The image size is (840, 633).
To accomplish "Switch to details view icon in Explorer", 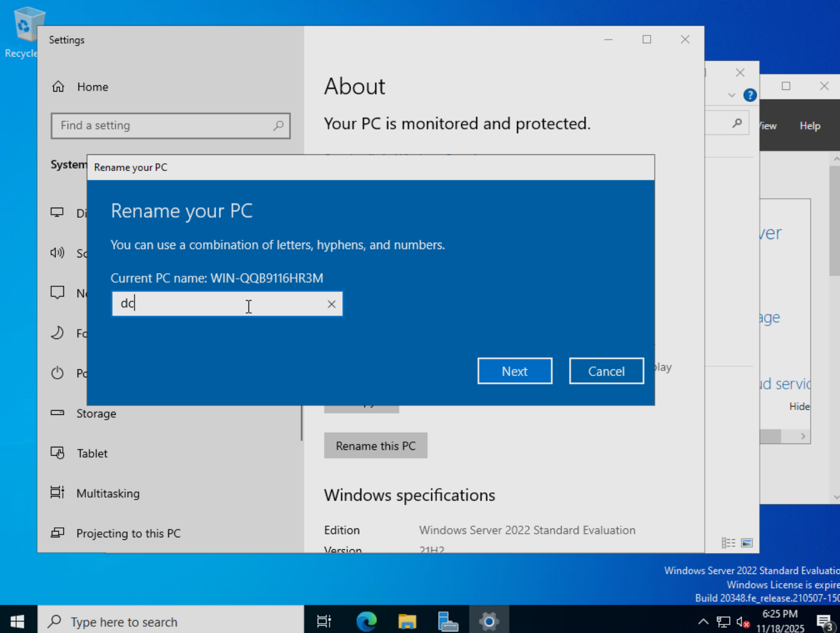I will click(x=729, y=543).
